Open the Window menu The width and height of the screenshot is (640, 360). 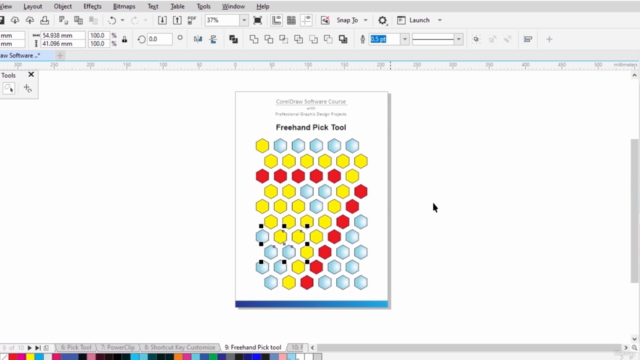tap(233, 7)
